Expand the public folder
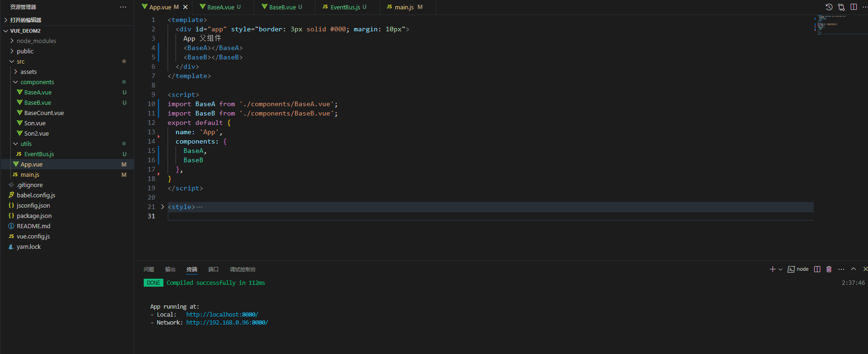The height and width of the screenshot is (354, 868). point(67,51)
